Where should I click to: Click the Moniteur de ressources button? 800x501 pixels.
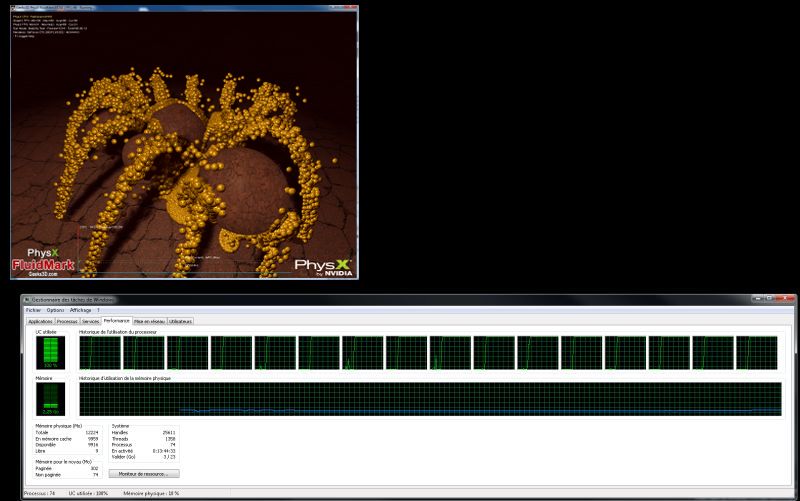144,474
